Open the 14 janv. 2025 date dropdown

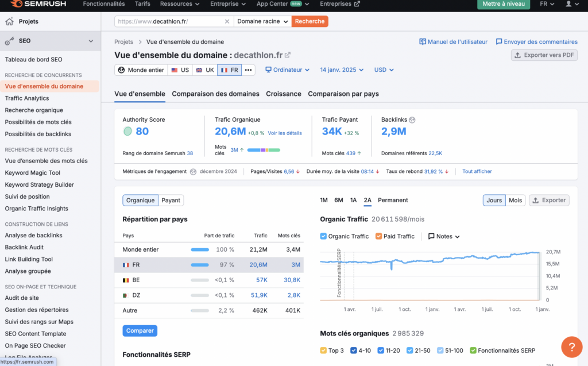(342, 70)
